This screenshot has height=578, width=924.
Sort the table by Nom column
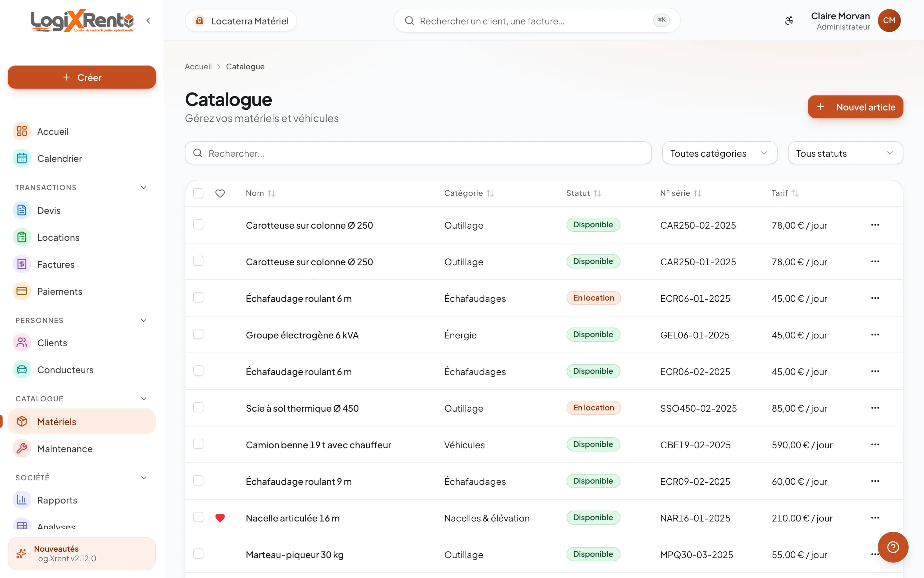[261, 193]
